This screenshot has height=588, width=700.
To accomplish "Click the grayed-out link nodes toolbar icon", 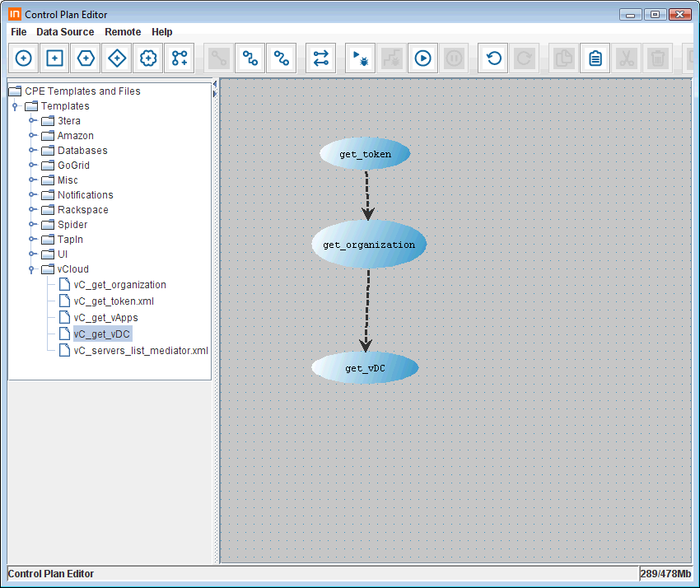I will pyautogui.click(x=219, y=58).
